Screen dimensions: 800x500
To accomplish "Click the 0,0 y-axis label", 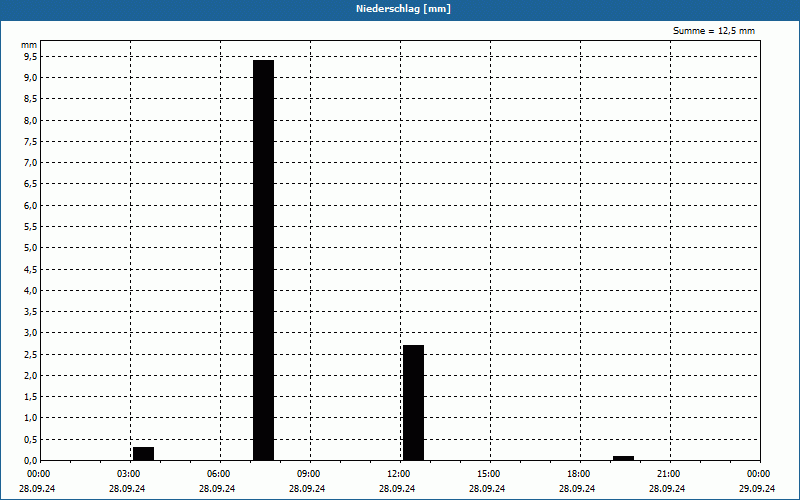I will [x=30, y=460].
